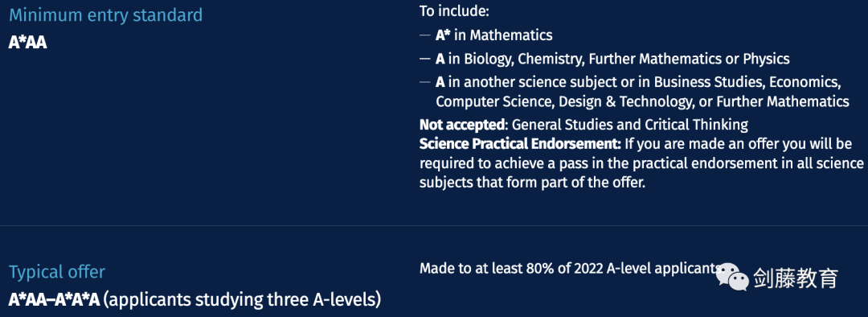The height and width of the screenshot is (317, 868).
Task: Click the dash before A in another science
Action: (x=424, y=82)
